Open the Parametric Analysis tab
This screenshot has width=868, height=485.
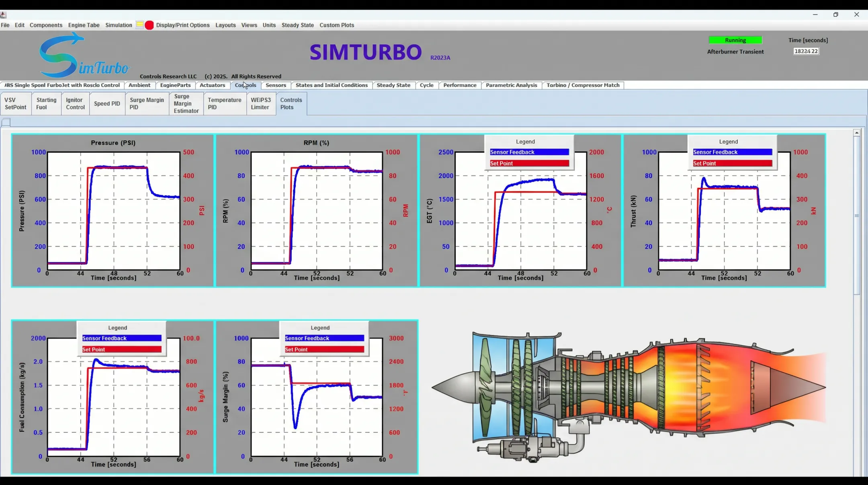(x=511, y=85)
